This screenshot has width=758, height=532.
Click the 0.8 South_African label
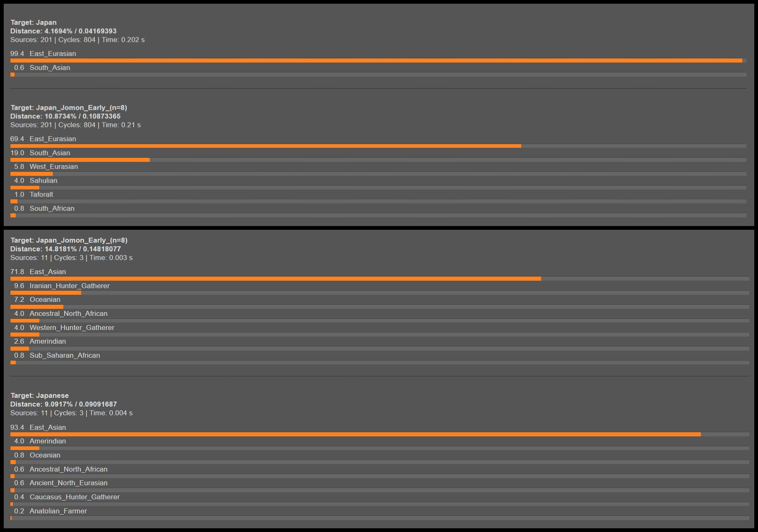44,208
